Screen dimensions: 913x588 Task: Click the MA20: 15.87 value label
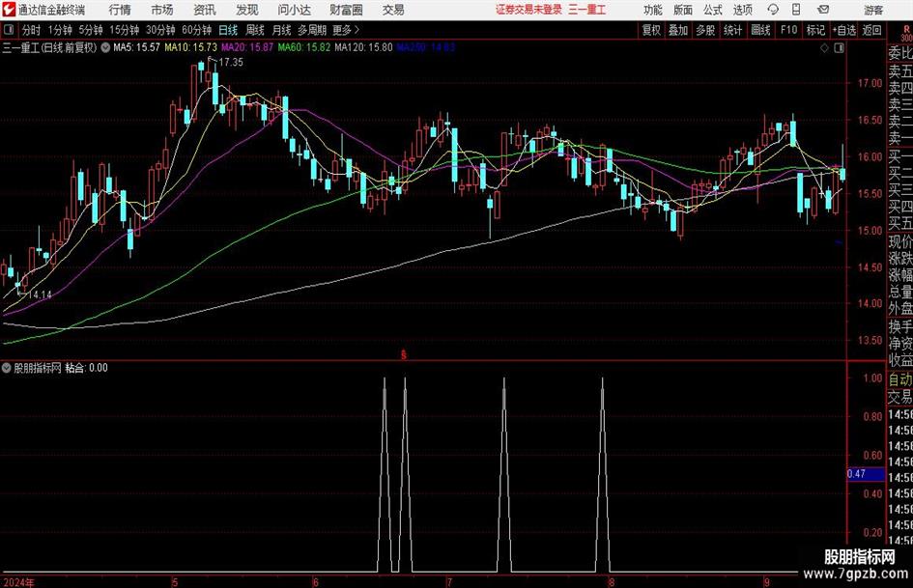click(247, 47)
